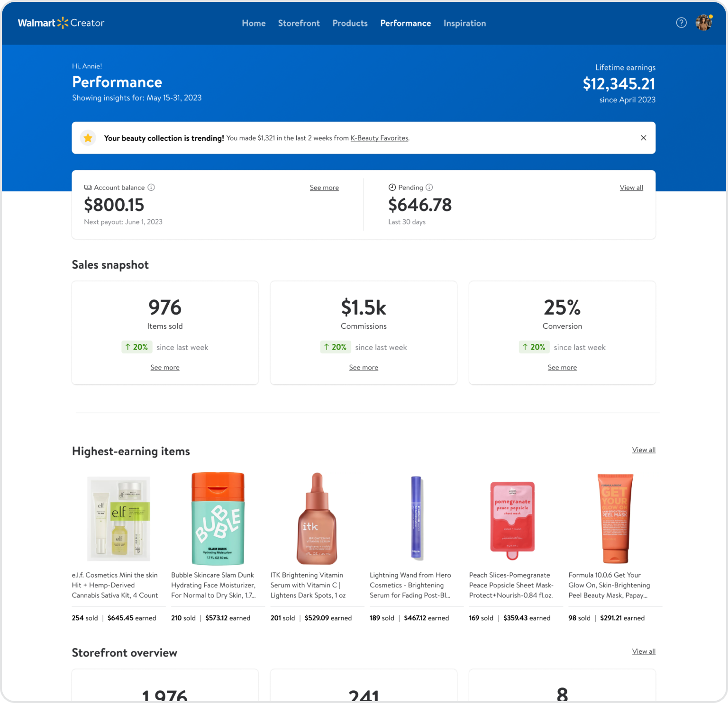View all Storefront overview
The height and width of the screenshot is (703, 728).
point(644,652)
